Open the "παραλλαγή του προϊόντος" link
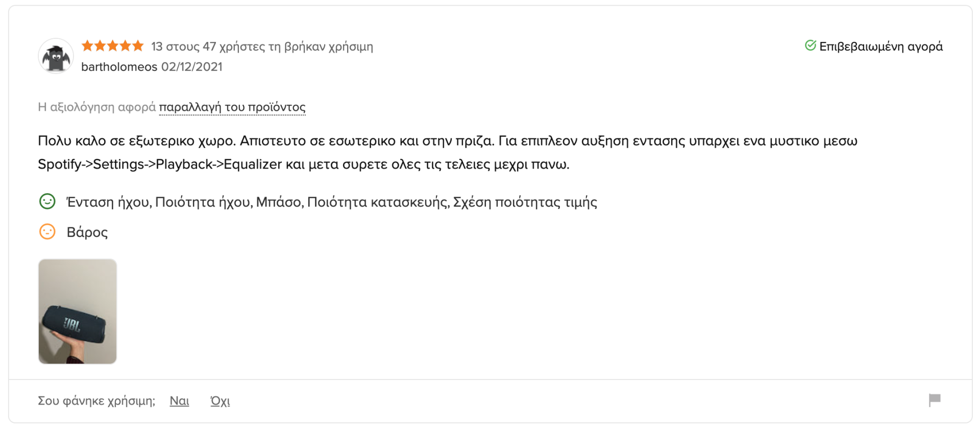 point(232,107)
